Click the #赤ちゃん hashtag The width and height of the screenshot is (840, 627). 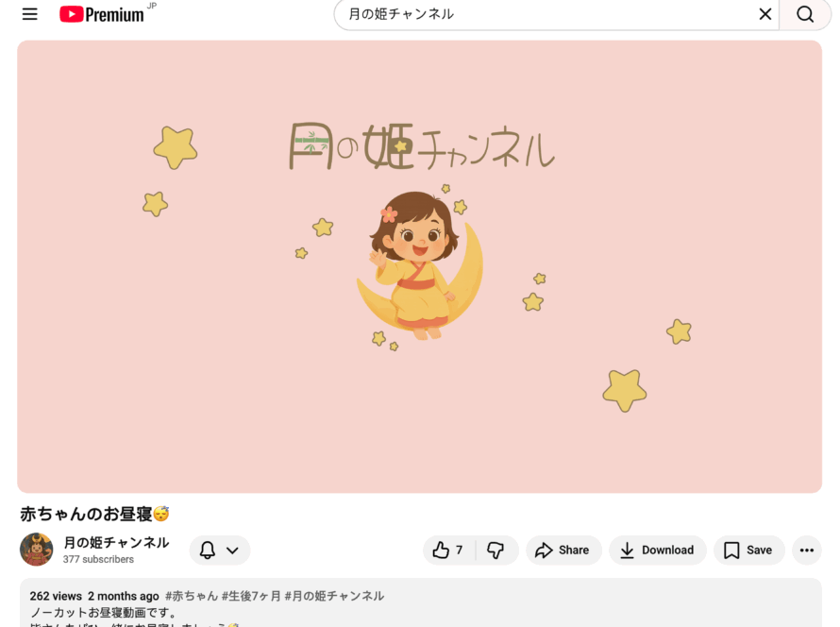coord(192,596)
